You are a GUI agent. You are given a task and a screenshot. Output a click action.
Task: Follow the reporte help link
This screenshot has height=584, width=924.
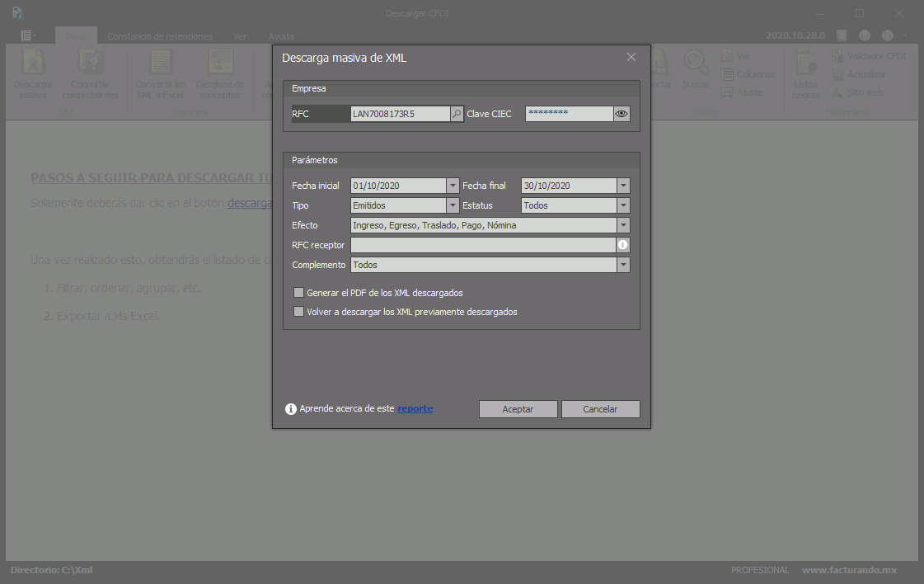pyautogui.click(x=415, y=408)
